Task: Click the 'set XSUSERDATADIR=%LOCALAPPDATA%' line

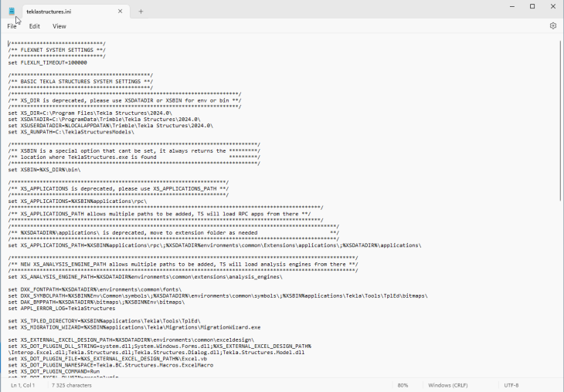Action: click(x=110, y=126)
